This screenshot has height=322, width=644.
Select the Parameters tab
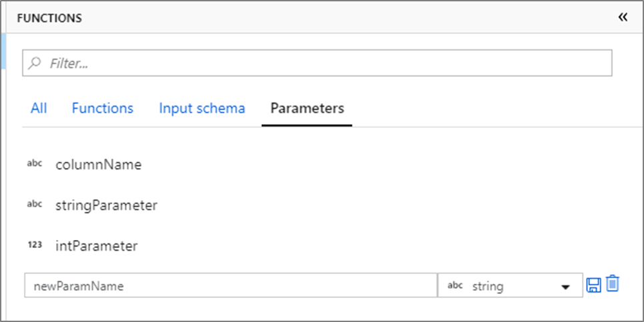307,109
